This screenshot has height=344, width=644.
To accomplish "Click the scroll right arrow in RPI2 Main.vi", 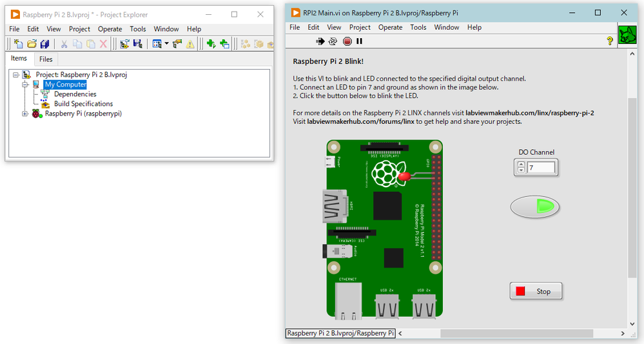I will 623,333.
